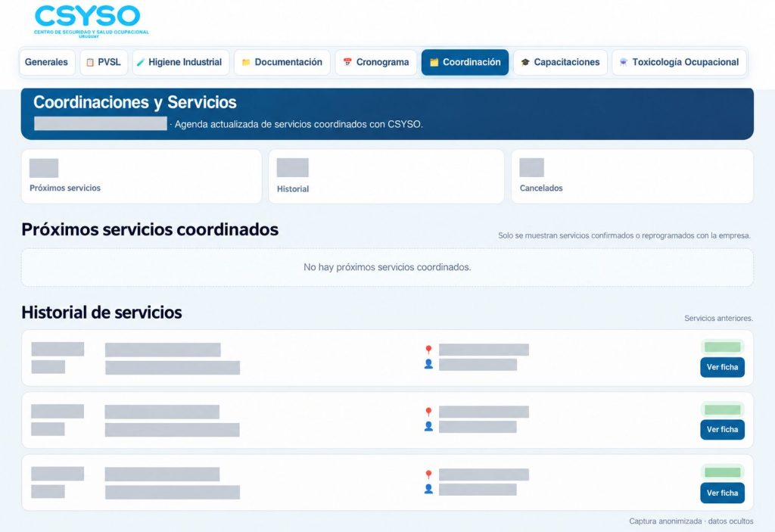
Task: Open Ver ficha for third history service
Action: click(722, 493)
